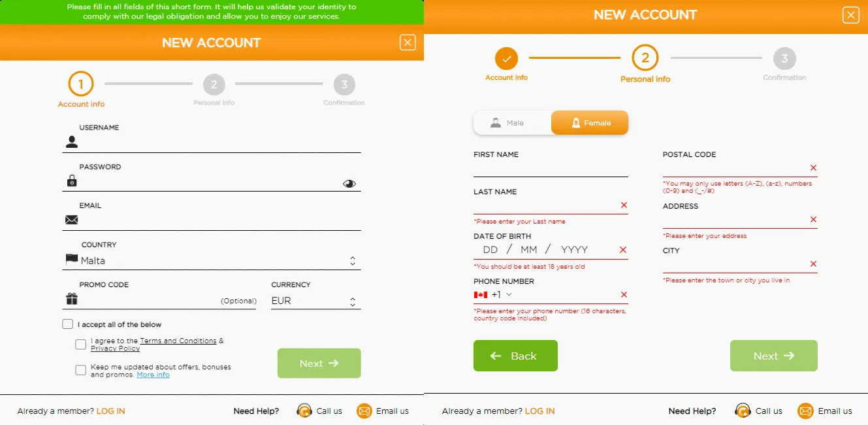Image resolution: width=868 pixels, height=425 pixels.
Task: Click the red X in Postal Code field
Action: (x=813, y=168)
